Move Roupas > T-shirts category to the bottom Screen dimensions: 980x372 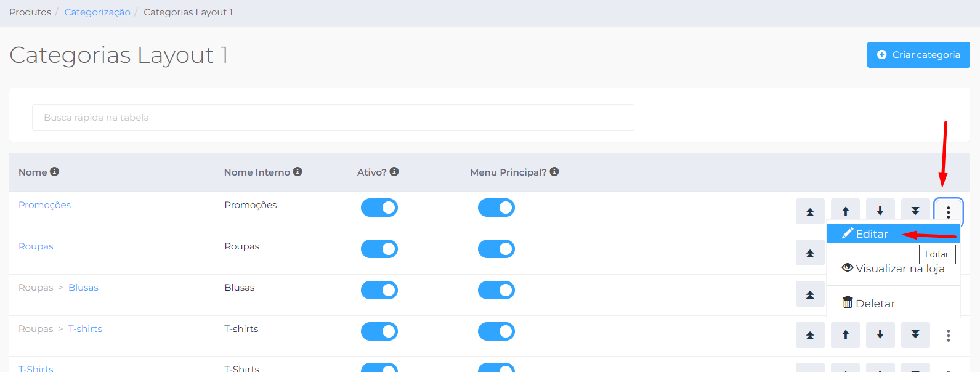[915, 335]
